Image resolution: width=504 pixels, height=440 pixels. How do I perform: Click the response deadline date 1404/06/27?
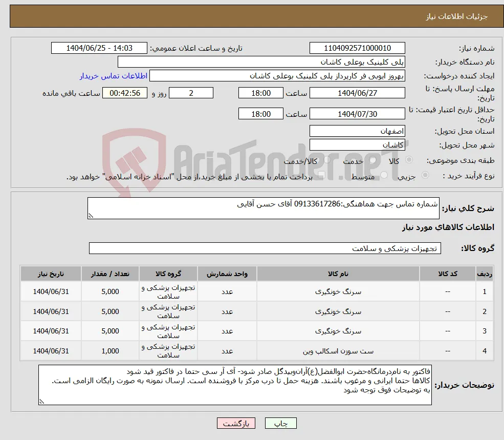(x=357, y=93)
